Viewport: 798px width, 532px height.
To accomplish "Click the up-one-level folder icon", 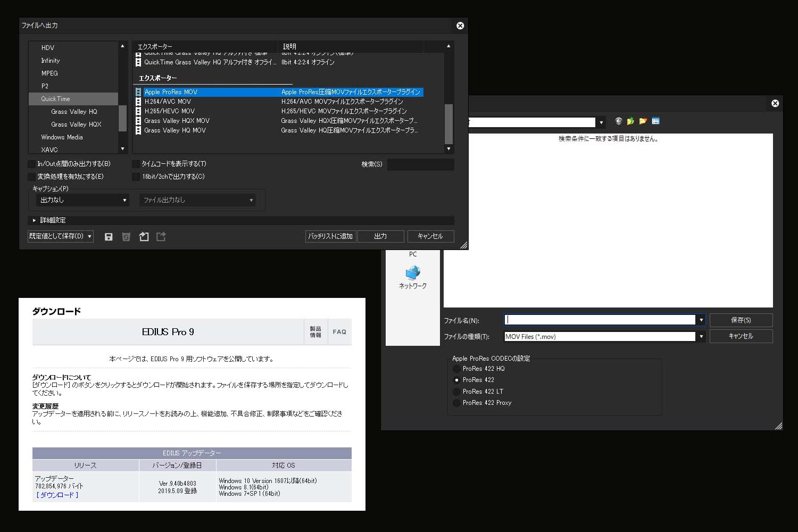I will [630, 121].
